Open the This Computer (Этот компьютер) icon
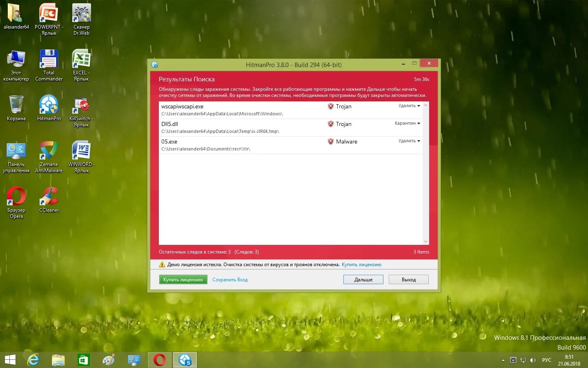588x368 pixels. [16, 59]
